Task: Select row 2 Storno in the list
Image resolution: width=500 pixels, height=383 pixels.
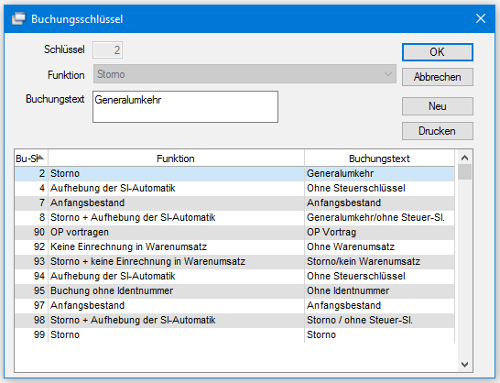Action: pyautogui.click(x=235, y=174)
